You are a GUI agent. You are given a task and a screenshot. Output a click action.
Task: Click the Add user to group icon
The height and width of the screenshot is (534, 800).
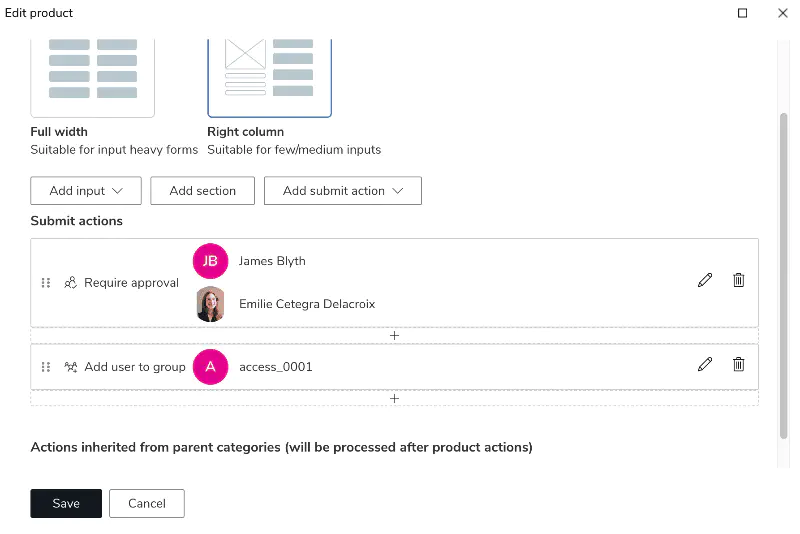tap(70, 367)
